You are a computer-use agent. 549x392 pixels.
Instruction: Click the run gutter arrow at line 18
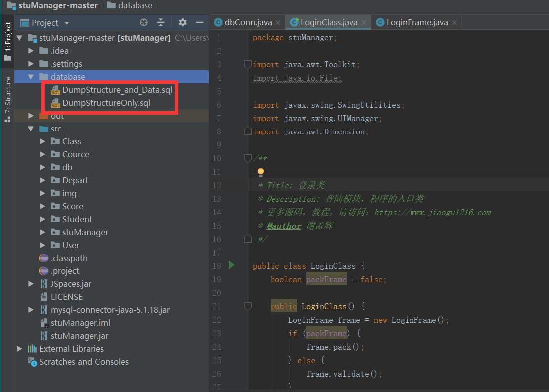point(232,265)
